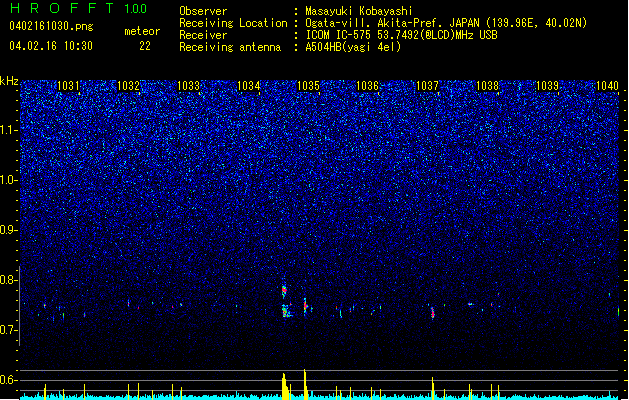Click the 1034 time axis label
The height and width of the screenshot is (400, 629).
coord(248,86)
